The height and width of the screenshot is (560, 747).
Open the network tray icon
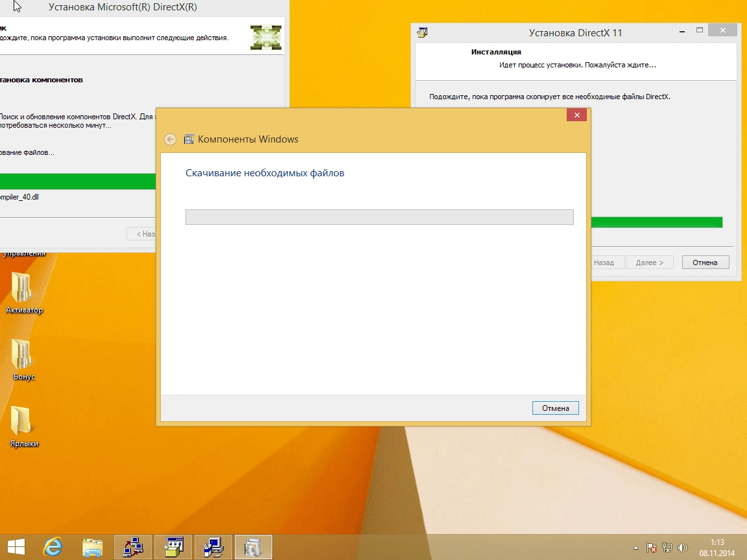click(x=667, y=548)
